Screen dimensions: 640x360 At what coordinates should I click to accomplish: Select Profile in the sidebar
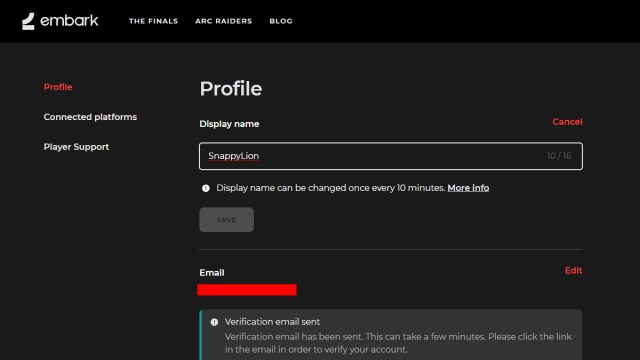[x=58, y=87]
